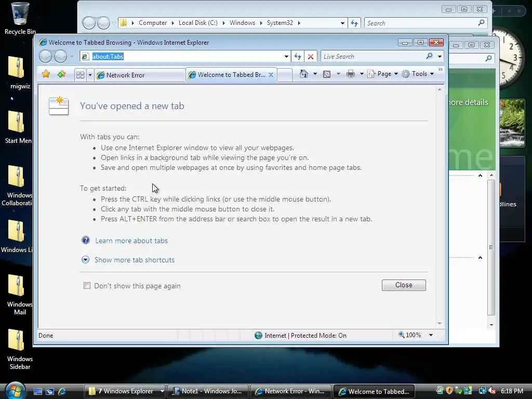Screen dimensions: 532x399
Task: Expand Show more tab shortcuts
Action: 135,260
